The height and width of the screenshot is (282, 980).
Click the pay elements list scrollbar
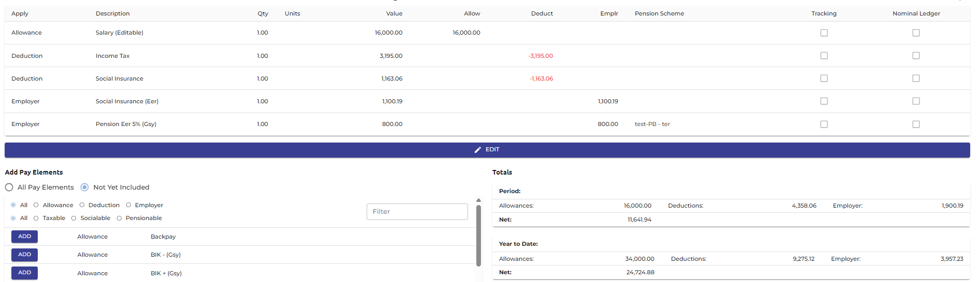pyautogui.click(x=478, y=236)
